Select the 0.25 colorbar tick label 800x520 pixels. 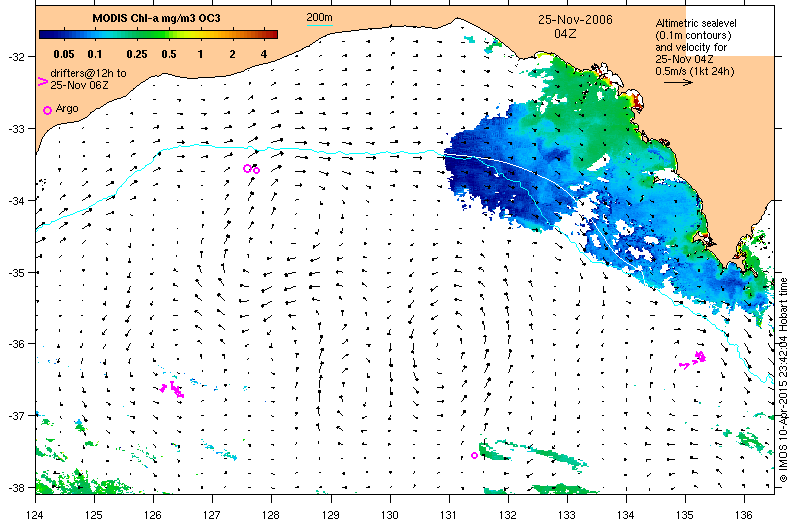pyautogui.click(x=137, y=54)
